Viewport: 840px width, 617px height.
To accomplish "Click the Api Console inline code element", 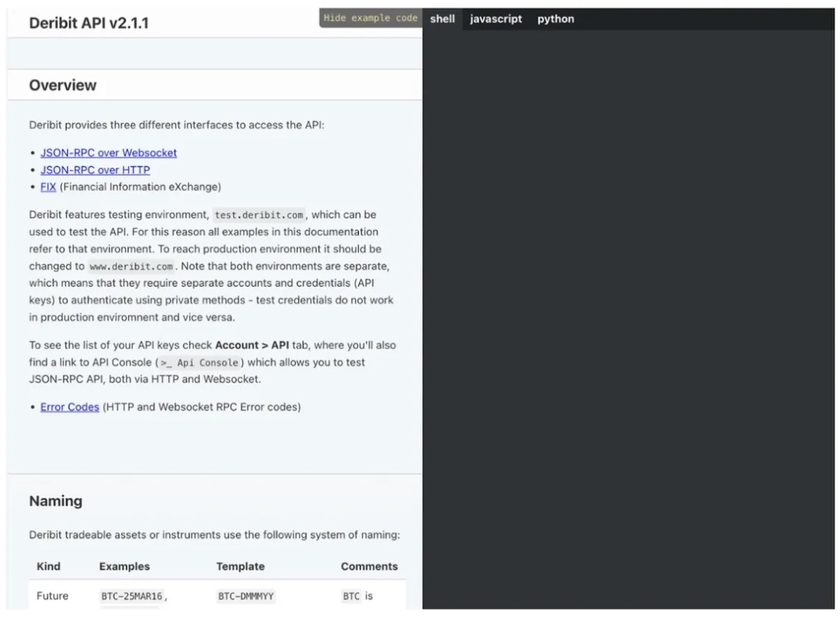I will [201, 363].
